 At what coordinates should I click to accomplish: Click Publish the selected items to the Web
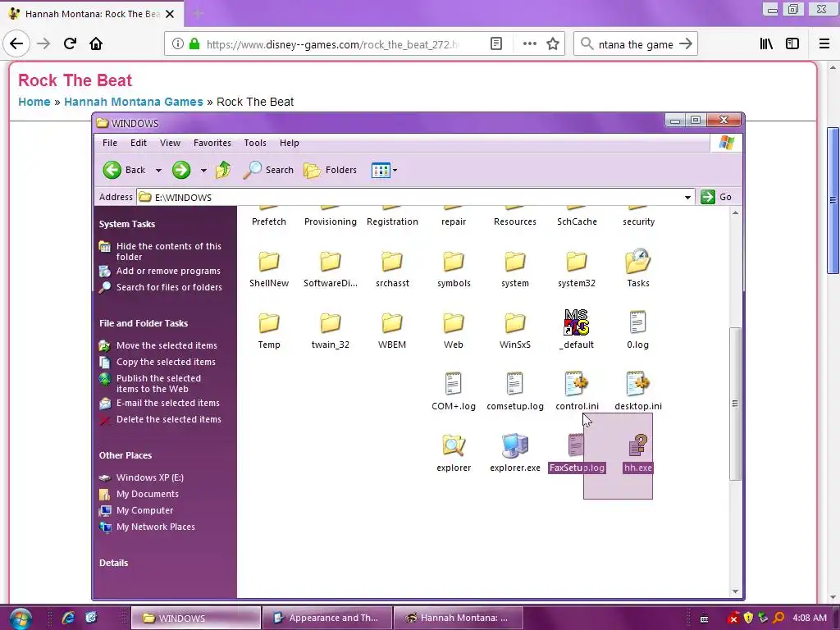(151, 384)
